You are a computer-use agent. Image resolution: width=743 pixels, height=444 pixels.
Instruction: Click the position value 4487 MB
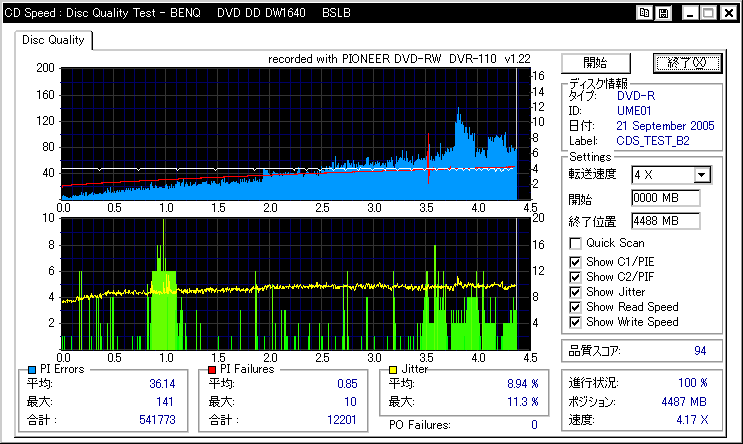[684, 402]
